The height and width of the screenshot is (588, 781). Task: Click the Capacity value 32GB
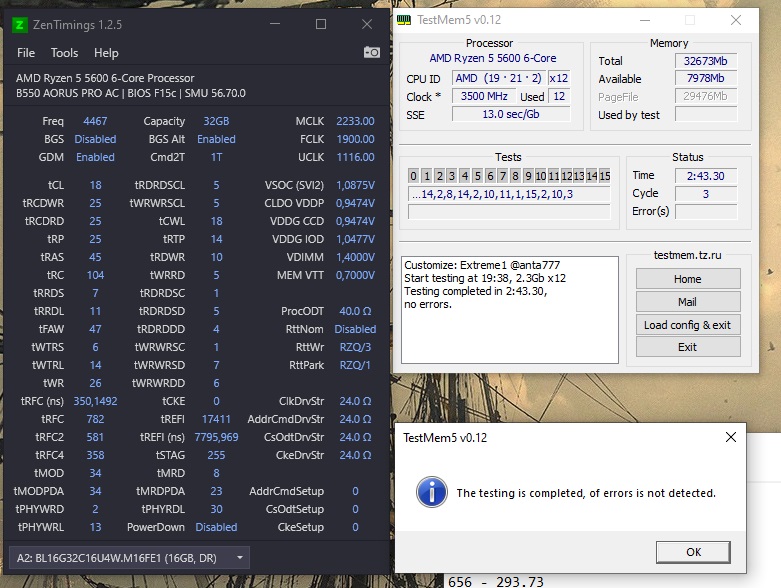pyautogui.click(x=216, y=121)
